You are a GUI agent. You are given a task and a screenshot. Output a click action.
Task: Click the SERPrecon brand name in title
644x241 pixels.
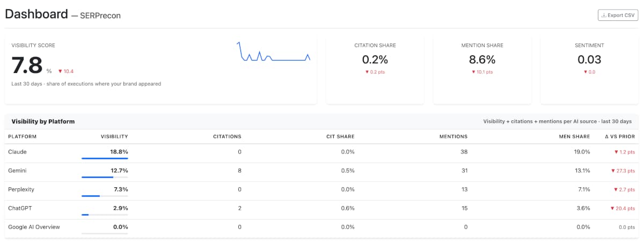(100, 16)
